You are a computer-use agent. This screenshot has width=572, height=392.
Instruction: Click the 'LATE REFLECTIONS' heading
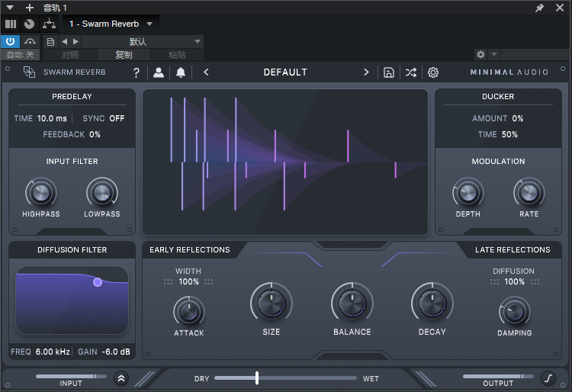click(513, 250)
